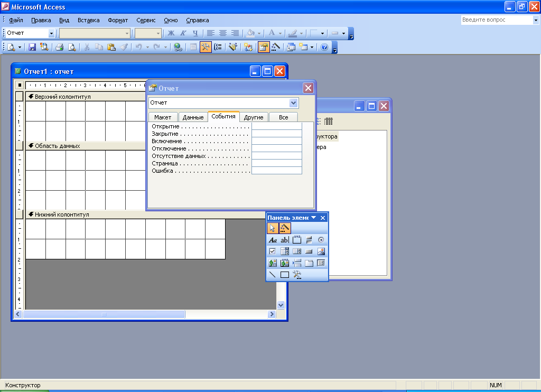Select the Page Break tool in toolbox
The height and width of the screenshot is (392, 541).
tap(297, 263)
